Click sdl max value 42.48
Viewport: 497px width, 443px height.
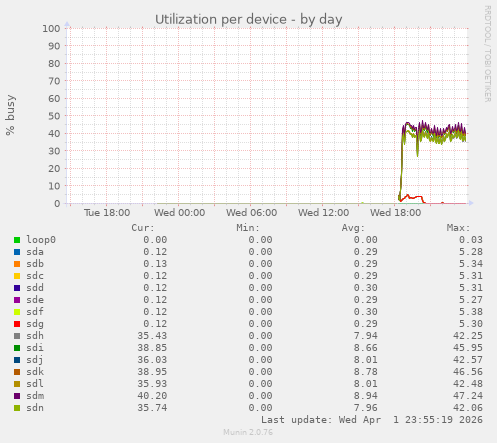click(x=468, y=384)
